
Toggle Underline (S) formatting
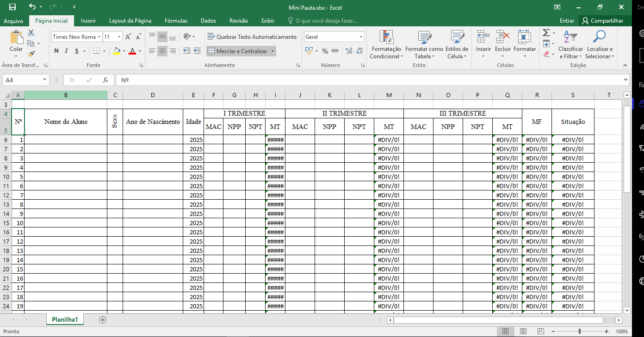77,51
